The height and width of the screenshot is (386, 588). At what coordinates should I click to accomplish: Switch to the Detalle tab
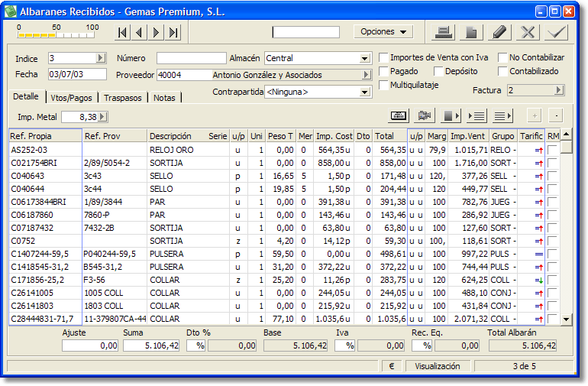click(26, 97)
